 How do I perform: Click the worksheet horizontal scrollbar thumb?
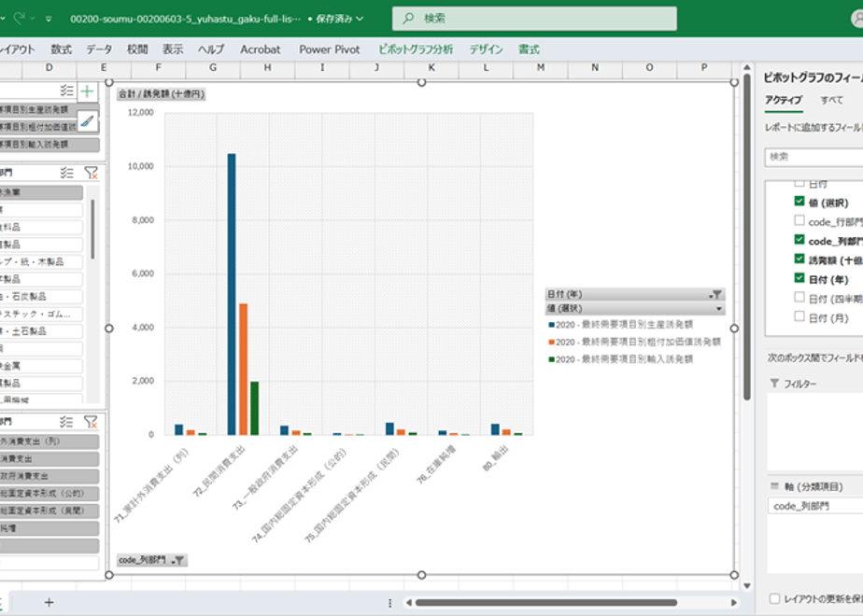tap(546, 603)
